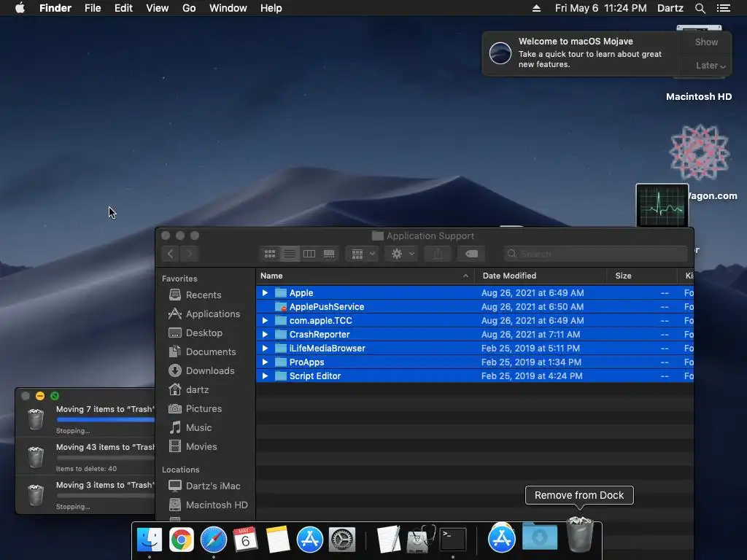Screen dimensions: 747x560
Task: Open System Preferences gear in Dock
Action: pyautogui.click(x=342, y=540)
